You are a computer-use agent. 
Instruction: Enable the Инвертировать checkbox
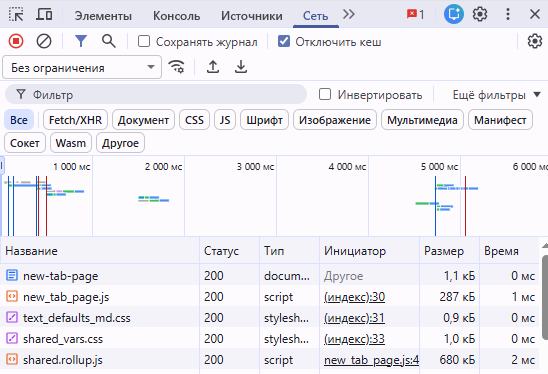coord(325,94)
